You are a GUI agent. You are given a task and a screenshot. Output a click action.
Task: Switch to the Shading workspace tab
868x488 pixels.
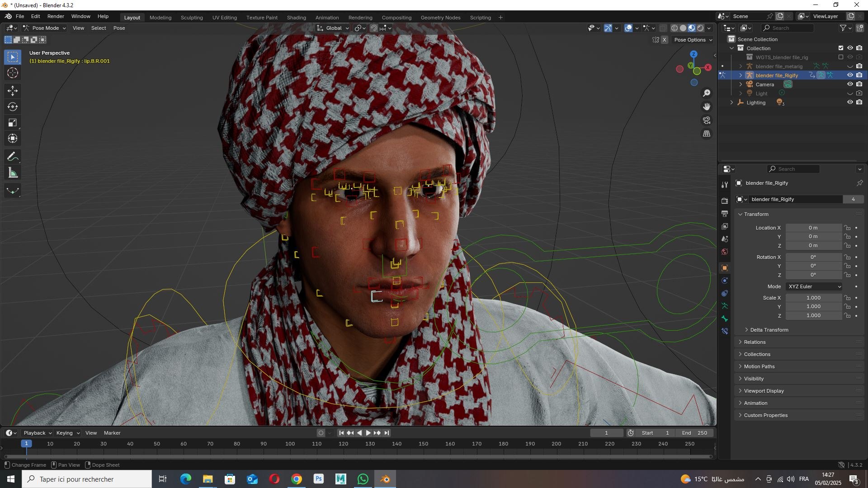tap(297, 18)
